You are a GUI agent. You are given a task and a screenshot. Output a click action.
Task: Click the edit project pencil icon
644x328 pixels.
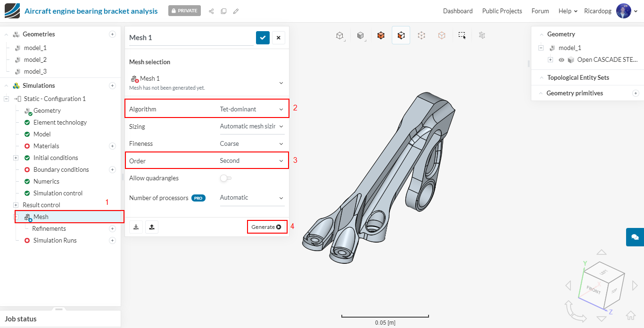click(x=236, y=11)
